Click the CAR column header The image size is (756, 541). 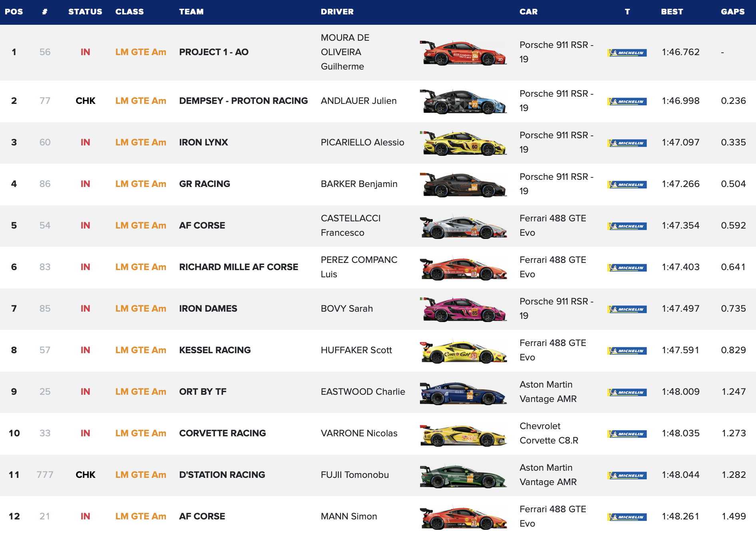click(x=529, y=12)
